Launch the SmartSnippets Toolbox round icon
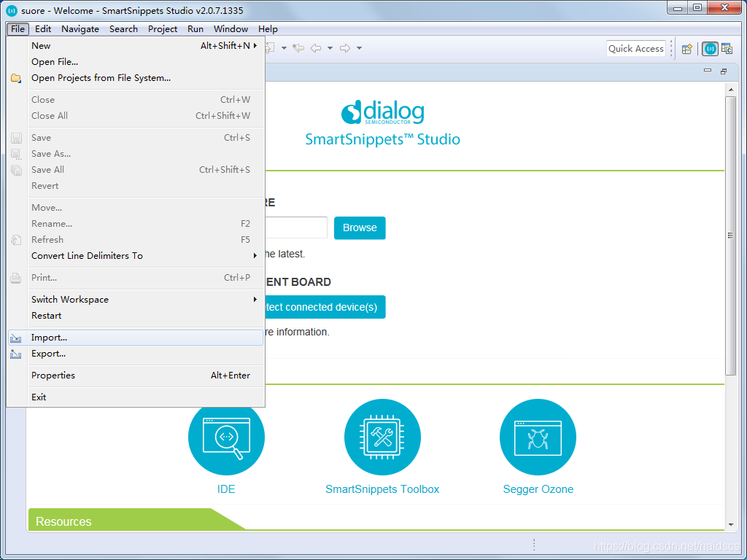Screen dimensions: 747x560 [x=382, y=437]
